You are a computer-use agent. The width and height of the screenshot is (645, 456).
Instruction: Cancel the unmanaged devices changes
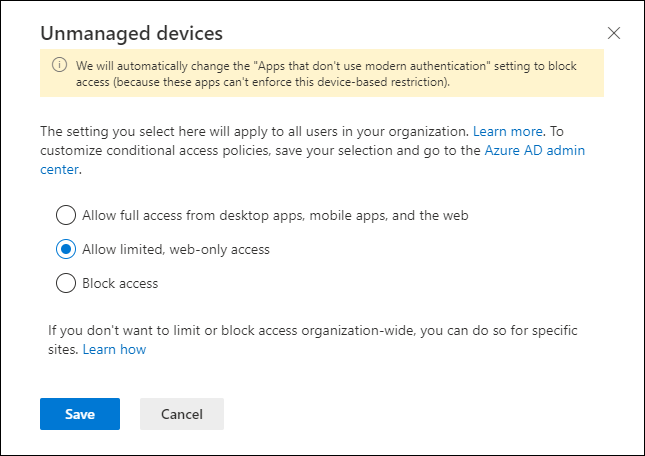point(182,414)
